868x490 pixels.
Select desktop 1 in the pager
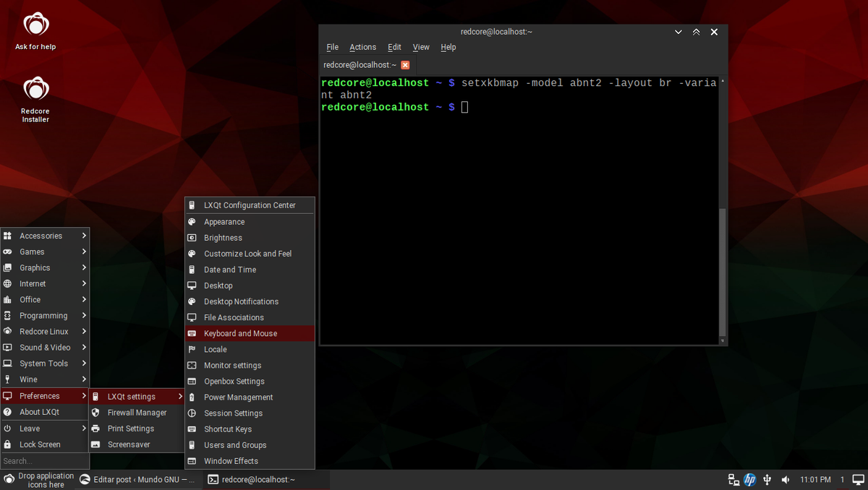(843, 480)
